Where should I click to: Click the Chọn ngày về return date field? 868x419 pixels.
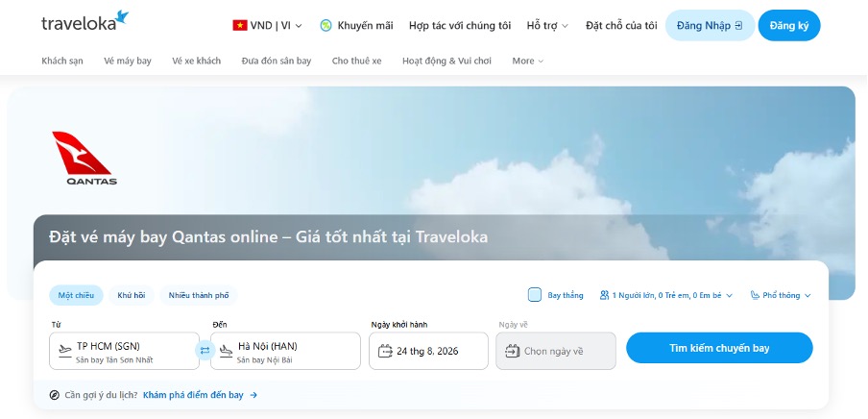pos(556,351)
